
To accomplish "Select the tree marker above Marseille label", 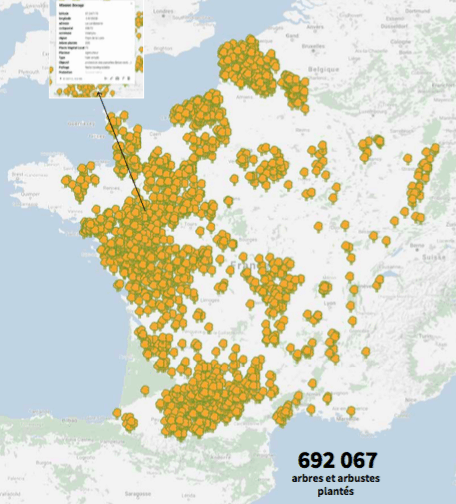I will [351, 411].
